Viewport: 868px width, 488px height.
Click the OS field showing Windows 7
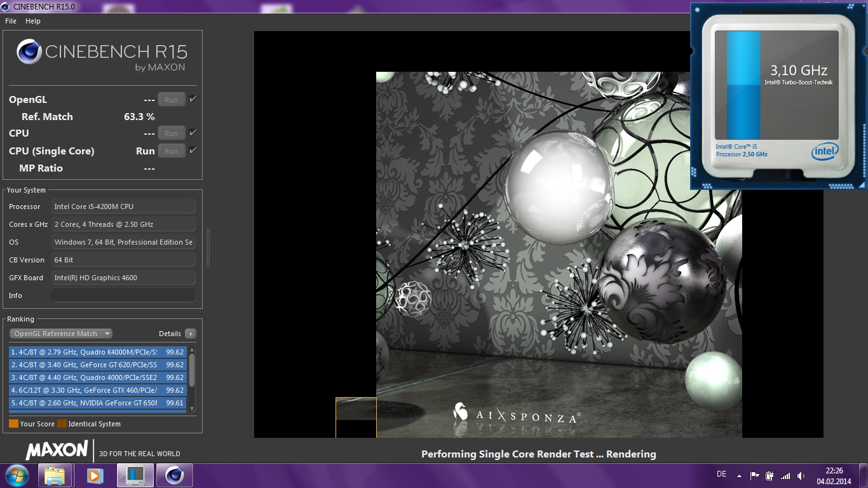click(123, 242)
